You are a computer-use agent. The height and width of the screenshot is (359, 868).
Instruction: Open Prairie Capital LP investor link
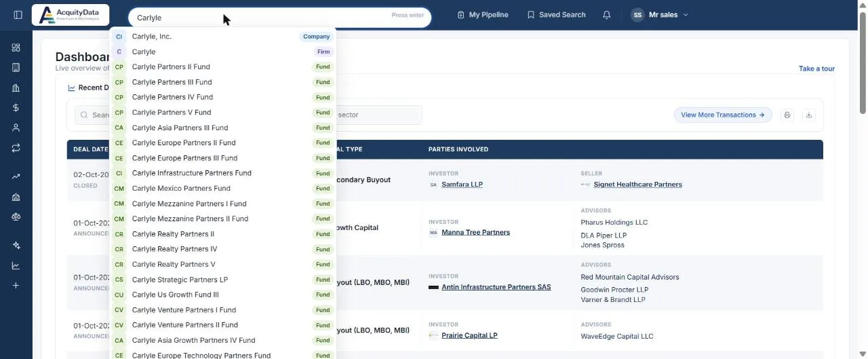469,335
